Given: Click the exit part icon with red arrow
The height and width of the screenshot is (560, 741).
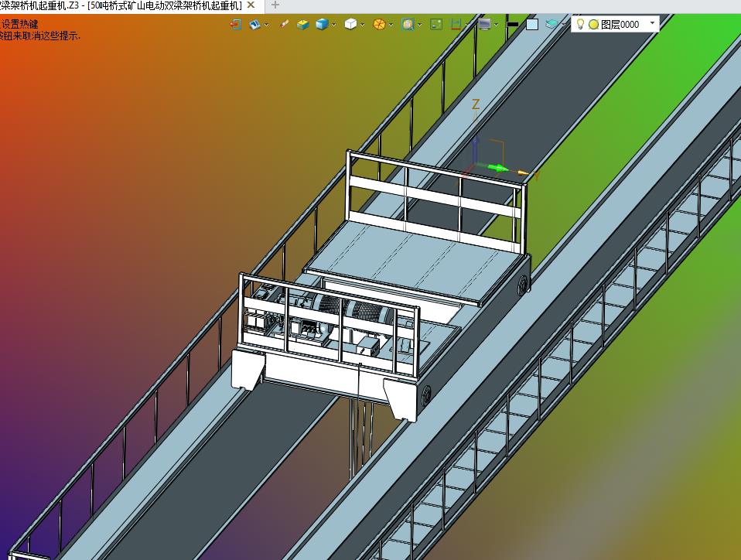Looking at the screenshot, I should pos(235,24).
